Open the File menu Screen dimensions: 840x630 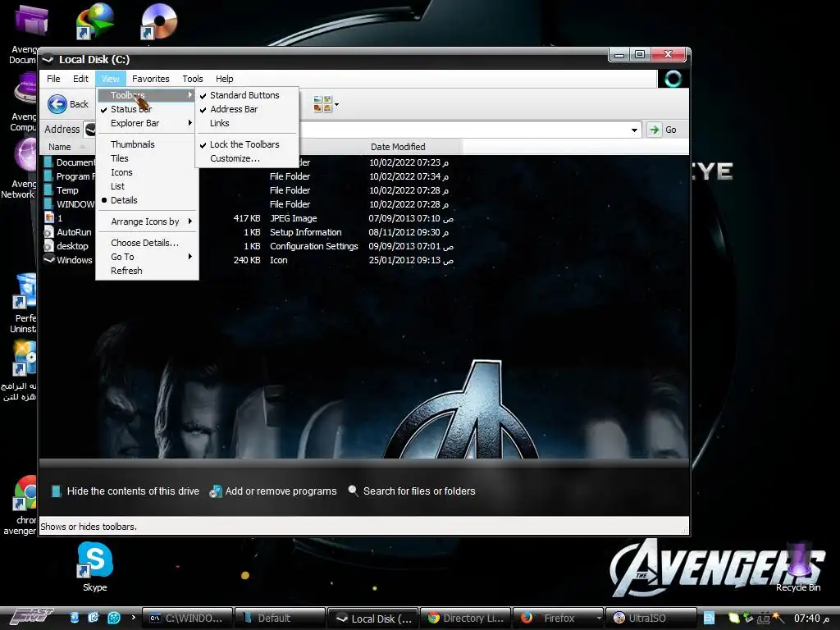pyautogui.click(x=53, y=79)
